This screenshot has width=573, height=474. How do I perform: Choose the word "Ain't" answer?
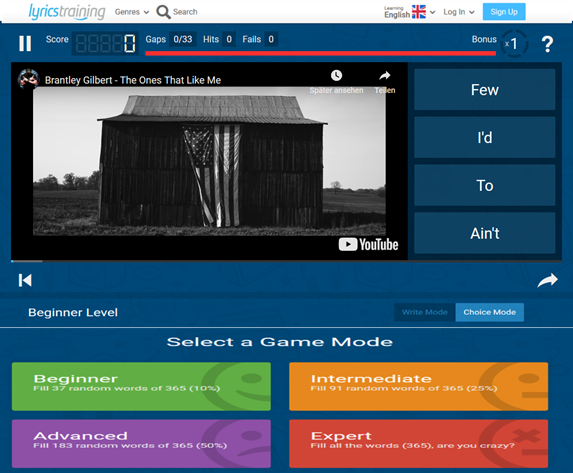(x=485, y=233)
